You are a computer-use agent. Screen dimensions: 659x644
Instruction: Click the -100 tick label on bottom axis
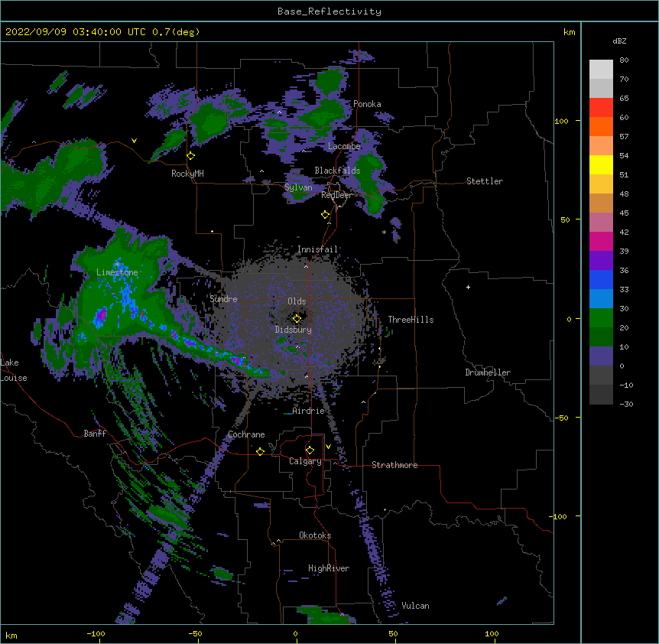96,633
